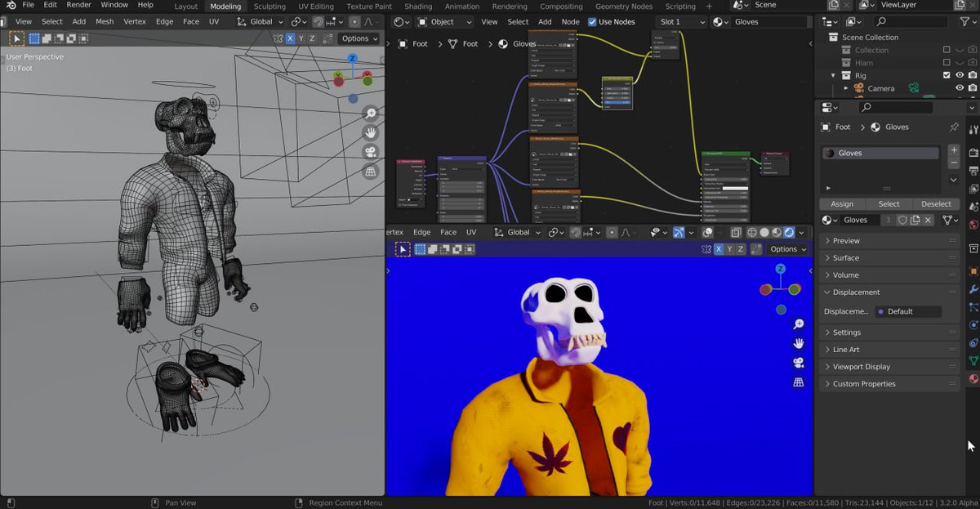
Task: Collapse the Displacement panel
Action: 889,292
